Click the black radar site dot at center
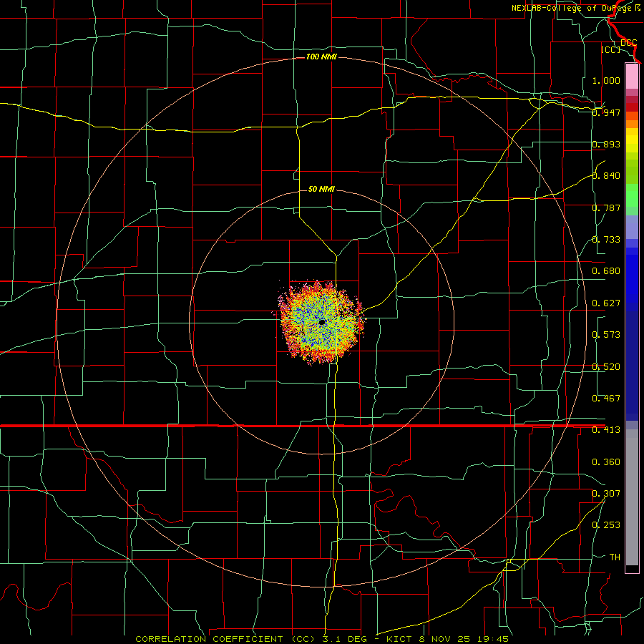Screen dimensions: 644x644 click(x=322, y=322)
